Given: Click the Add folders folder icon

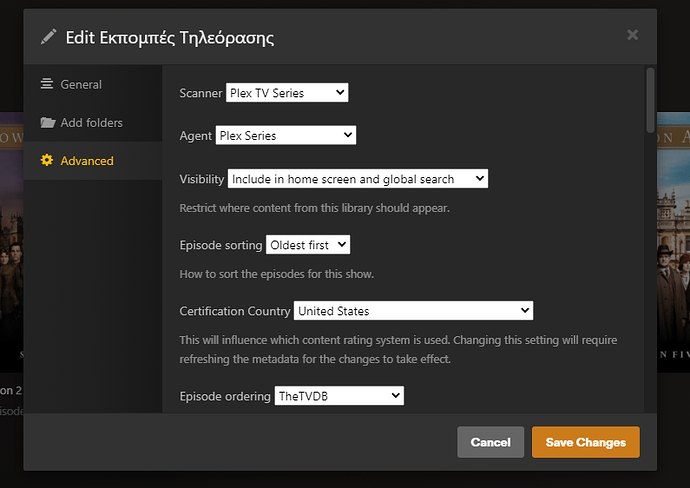Looking at the screenshot, I should click(x=47, y=123).
